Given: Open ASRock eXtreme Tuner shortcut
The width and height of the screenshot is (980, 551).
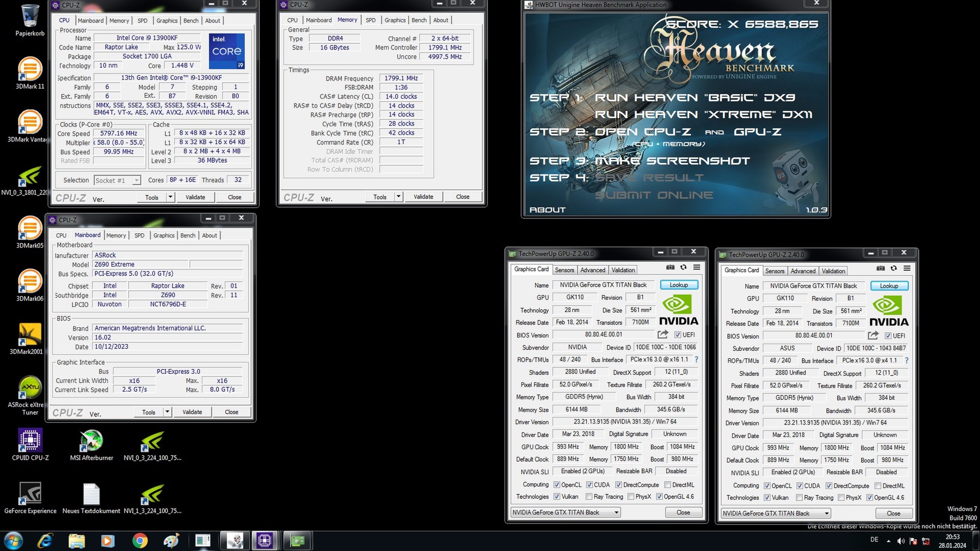Looking at the screenshot, I should tap(30, 395).
